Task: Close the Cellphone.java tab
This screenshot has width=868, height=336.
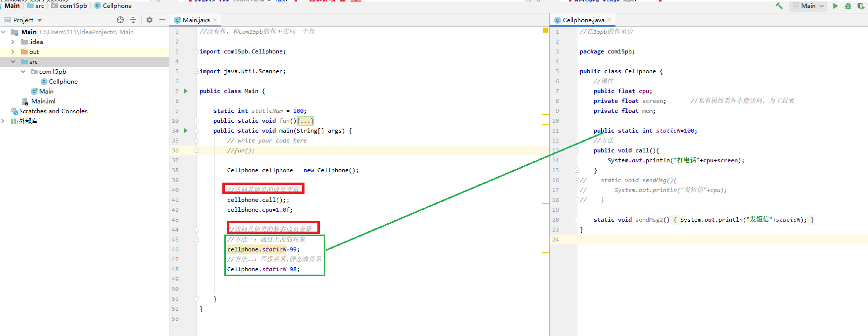Action: tap(610, 20)
